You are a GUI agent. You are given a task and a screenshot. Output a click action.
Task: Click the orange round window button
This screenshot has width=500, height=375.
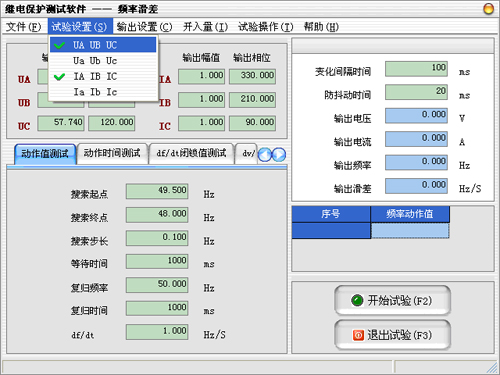488,9
